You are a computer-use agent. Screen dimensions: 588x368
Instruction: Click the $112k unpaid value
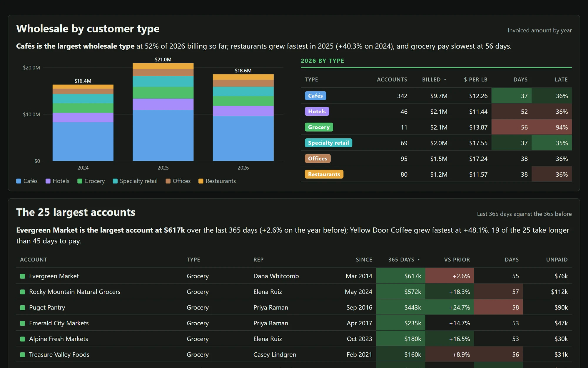(559, 292)
